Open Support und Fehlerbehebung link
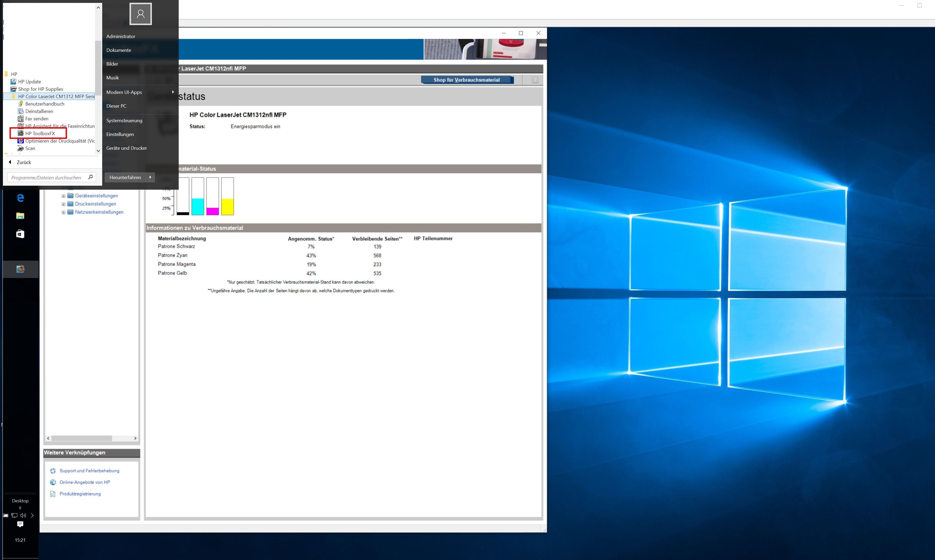 coord(89,471)
